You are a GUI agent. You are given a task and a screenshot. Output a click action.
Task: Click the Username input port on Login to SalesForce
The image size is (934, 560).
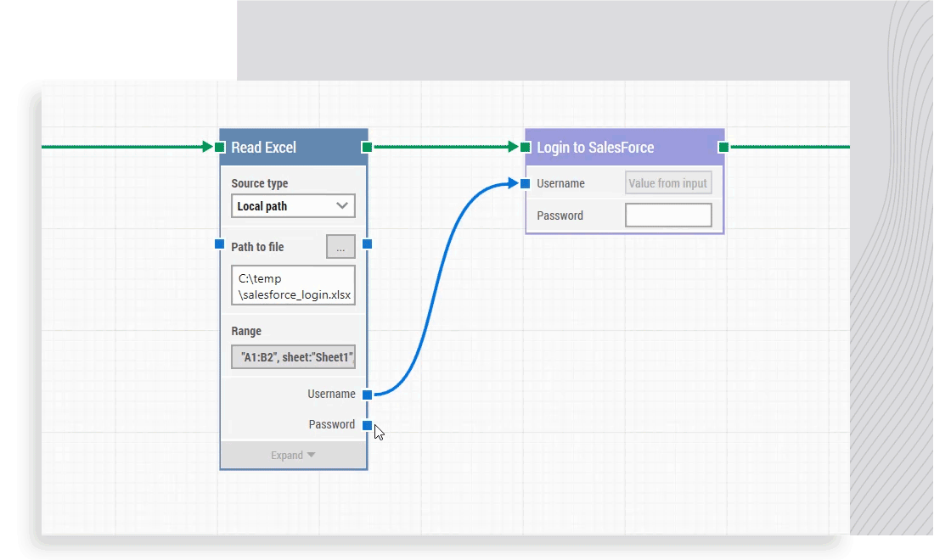526,182
